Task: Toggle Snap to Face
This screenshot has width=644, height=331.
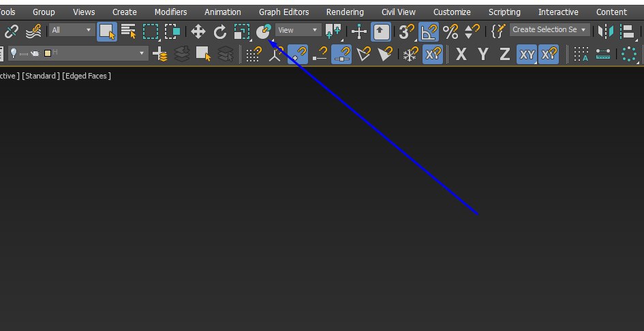Action: tap(385, 55)
